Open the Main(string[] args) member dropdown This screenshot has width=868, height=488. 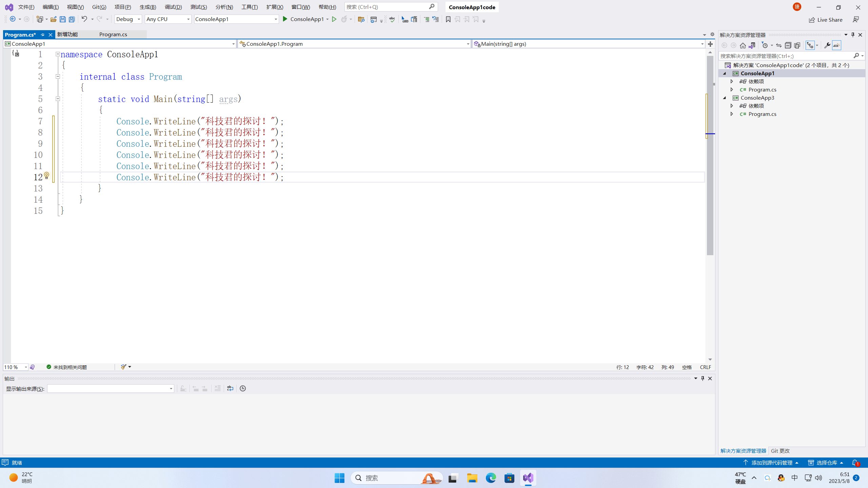pyautogui.click(x=589, y=44)
